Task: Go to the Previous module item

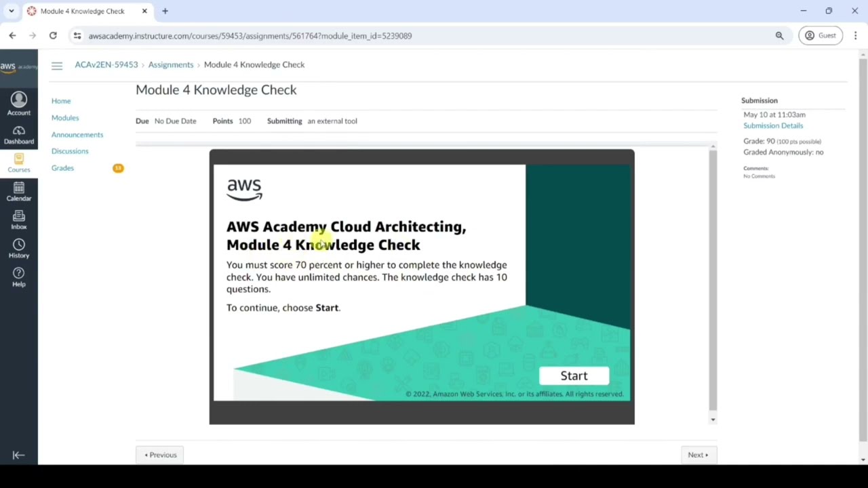Action: [x=161, y=455]
